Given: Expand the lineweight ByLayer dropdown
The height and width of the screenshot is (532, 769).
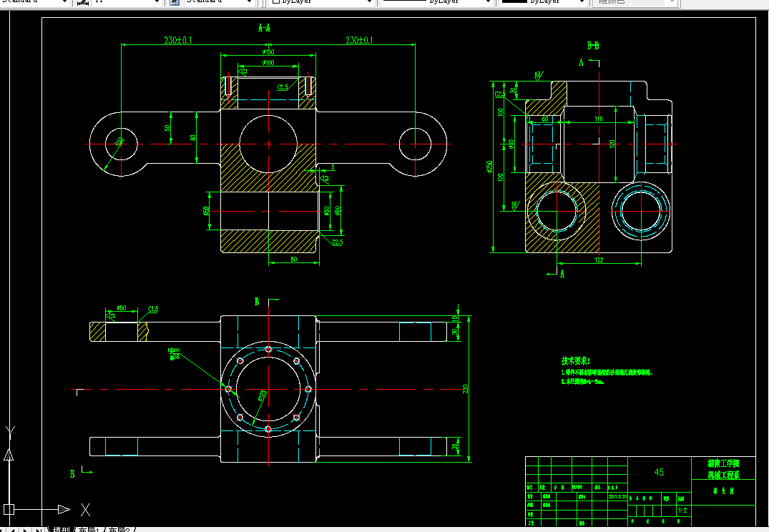Looking at the screenshot, I should (x=582, y=2).
